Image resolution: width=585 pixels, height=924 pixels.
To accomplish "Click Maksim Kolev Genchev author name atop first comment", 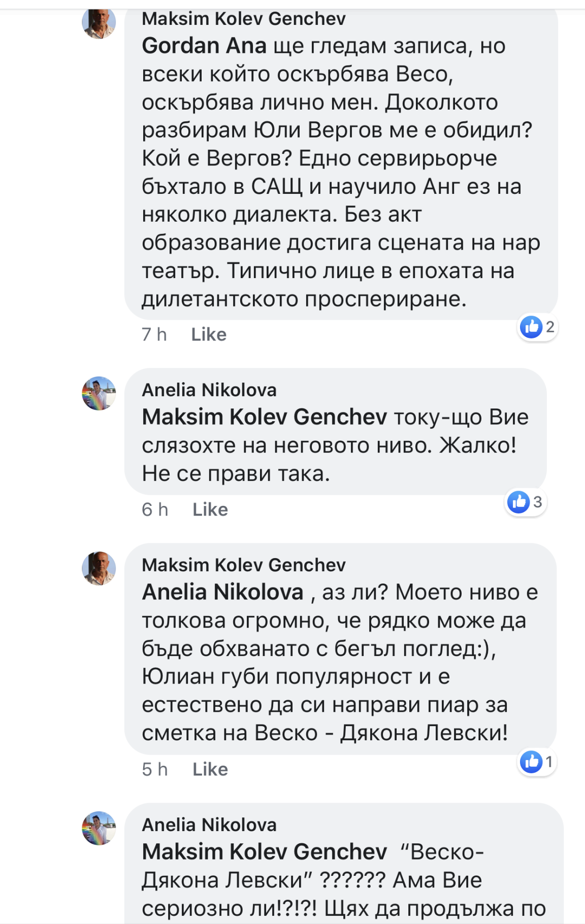I will point(244,19).
